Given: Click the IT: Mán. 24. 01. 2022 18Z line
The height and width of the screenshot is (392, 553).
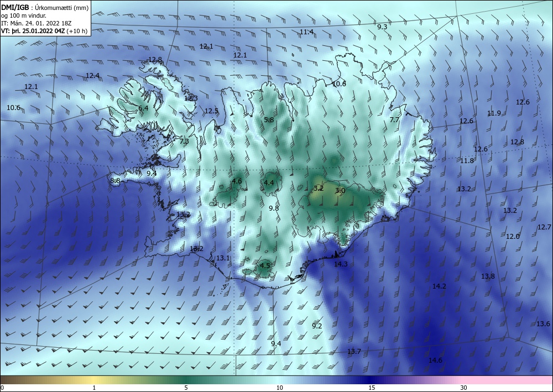Looking at the screenshot, I should 36,23.
